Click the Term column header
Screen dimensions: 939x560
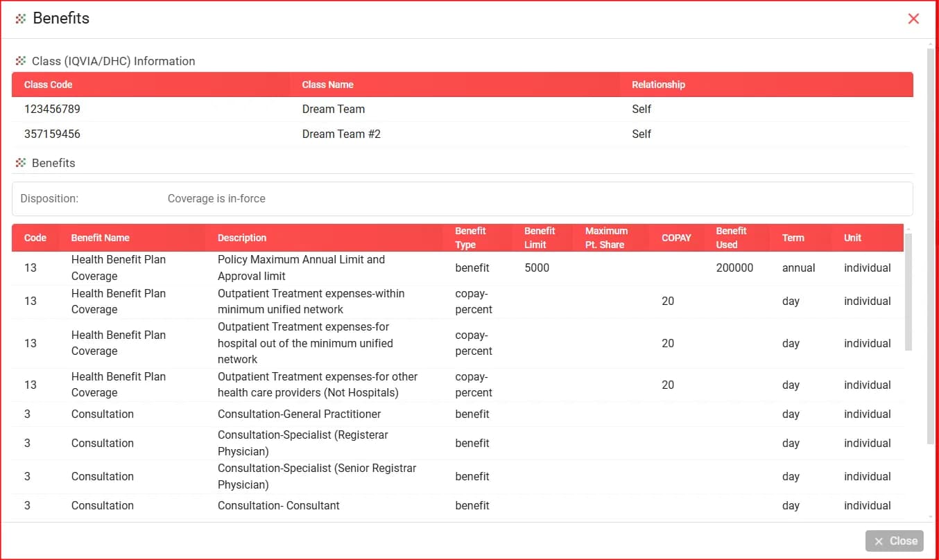(793, 238)
